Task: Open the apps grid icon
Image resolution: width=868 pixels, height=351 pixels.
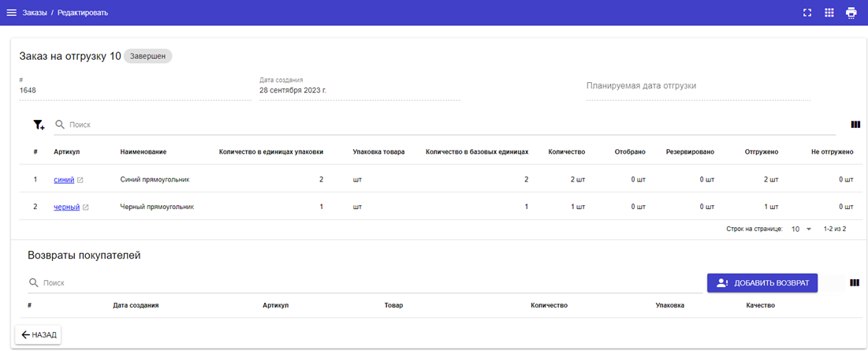Action: (x=829, y=13)
